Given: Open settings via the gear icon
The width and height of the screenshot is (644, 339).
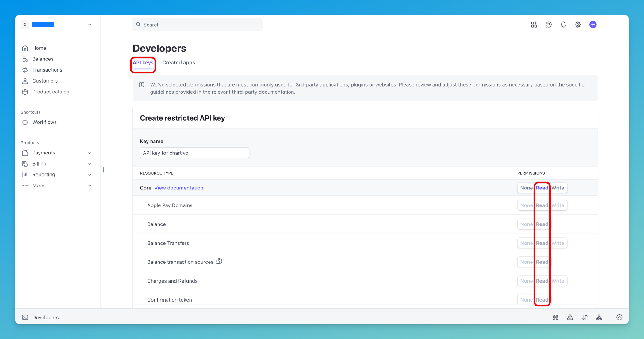Looking at the screenshot, I should point(578,25).
